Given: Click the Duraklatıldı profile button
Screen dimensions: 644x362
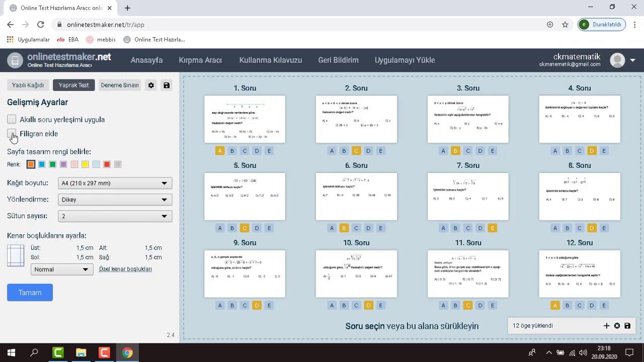Looking at the screenshot, I should 602,25.
